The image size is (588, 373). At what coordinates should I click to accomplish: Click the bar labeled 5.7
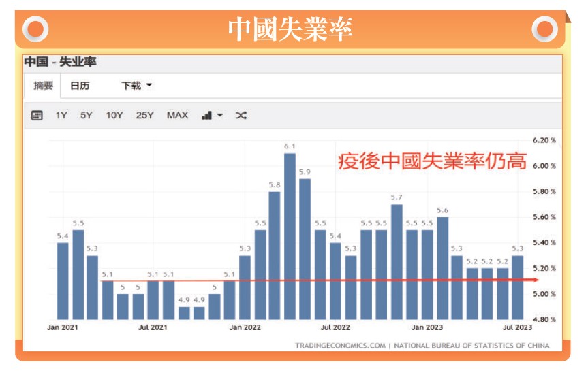[397, 261]
